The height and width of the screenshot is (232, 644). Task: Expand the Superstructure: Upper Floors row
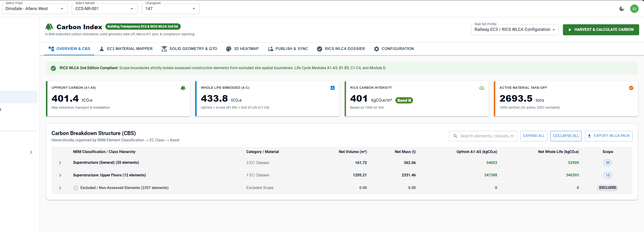(60, 175)
